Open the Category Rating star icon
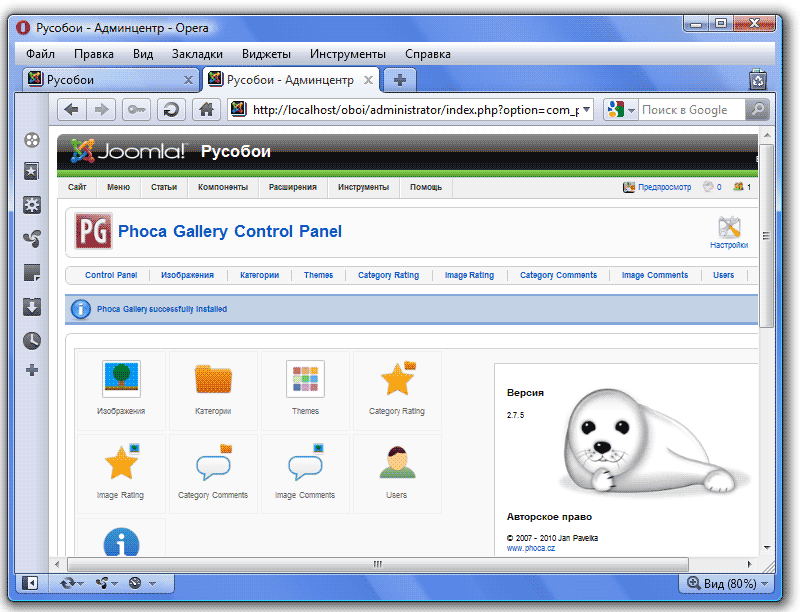 click(397, 380)
